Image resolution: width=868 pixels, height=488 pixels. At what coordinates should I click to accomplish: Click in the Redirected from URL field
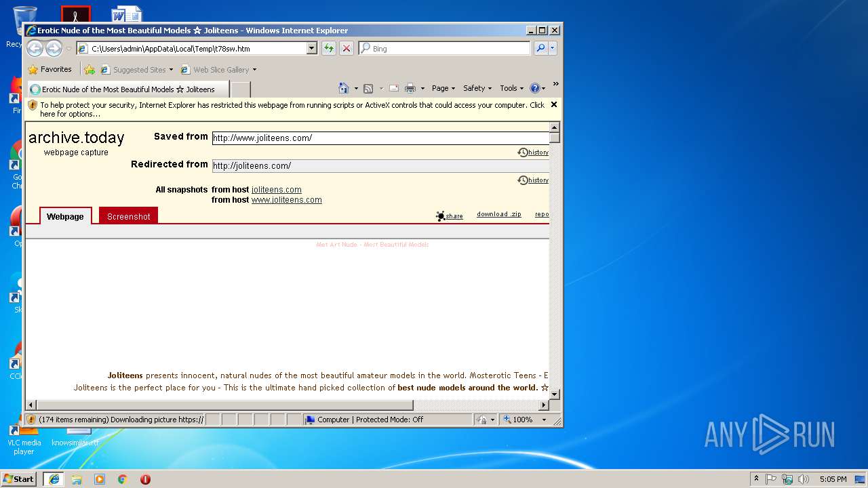click(380, 165)
